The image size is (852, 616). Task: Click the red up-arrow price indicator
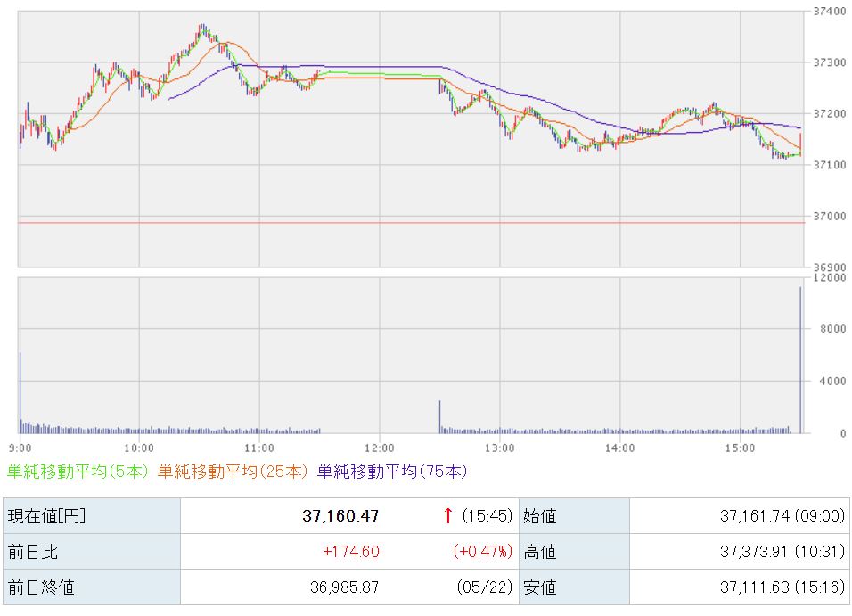coord(447,515)
